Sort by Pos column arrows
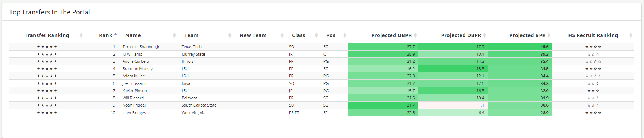The height and width of the screenshot is (138, 644). (x=345, y=35)
